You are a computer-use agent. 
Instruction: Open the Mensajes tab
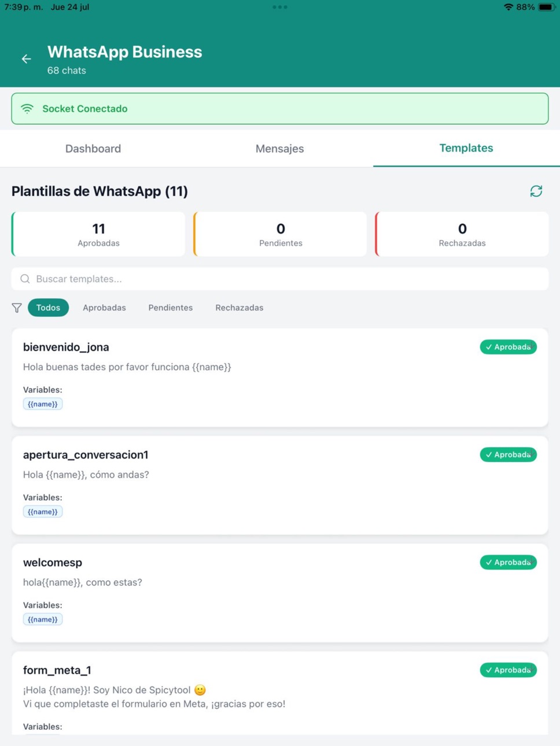[x=279, y=149]
